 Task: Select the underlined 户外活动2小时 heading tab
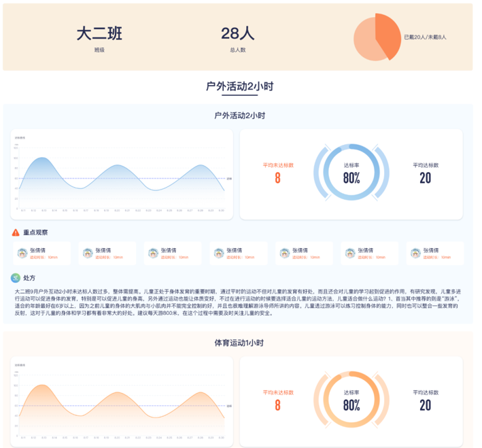(239, 86)
